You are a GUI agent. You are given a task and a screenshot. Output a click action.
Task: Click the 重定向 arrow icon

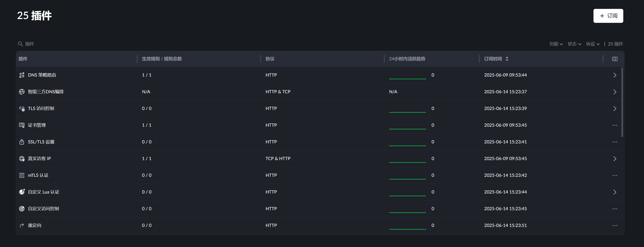click(x=22, y=225)
